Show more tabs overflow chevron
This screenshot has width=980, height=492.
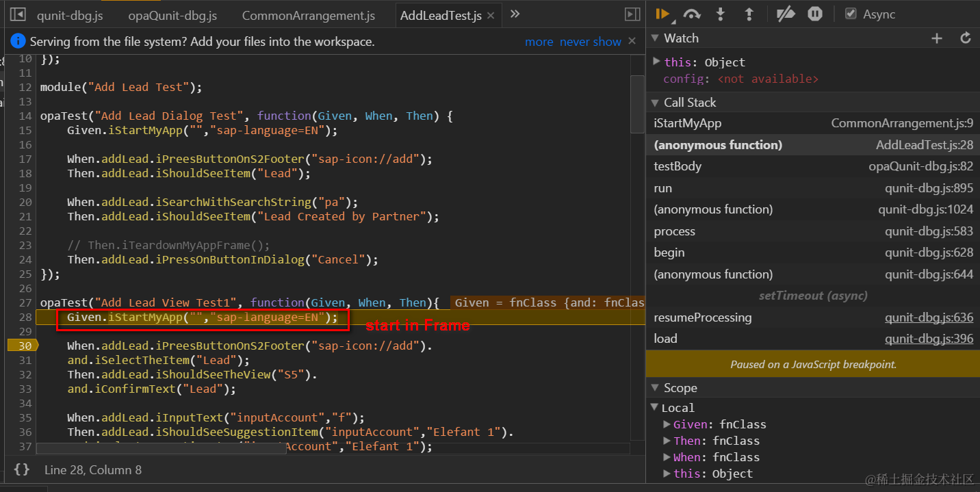515,14
